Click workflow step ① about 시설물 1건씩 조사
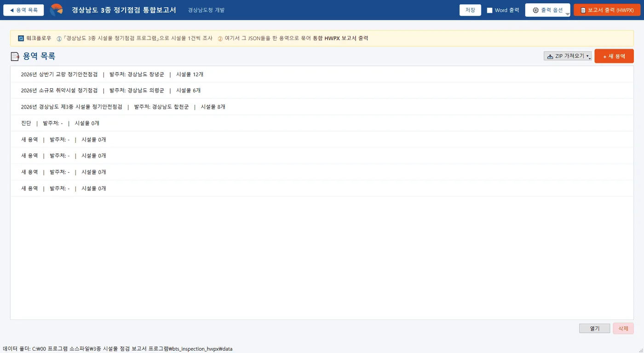The height and width of the screenshot is (353, 644). (x=134, y=38)
